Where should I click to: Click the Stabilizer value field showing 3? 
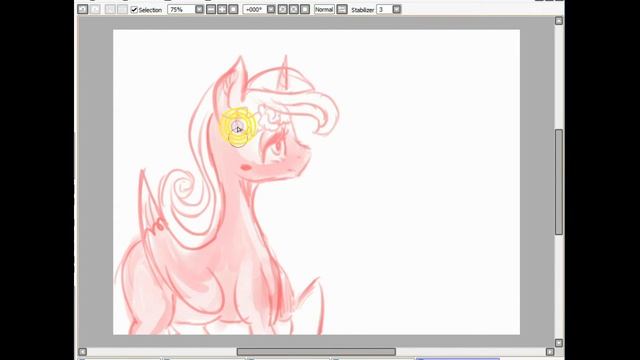(x=384, y=9)
